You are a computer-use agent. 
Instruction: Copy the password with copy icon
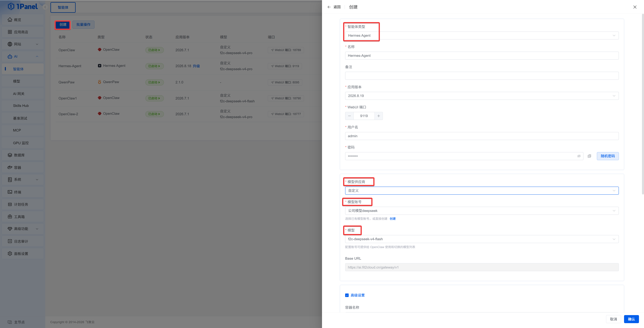pyautogui.click(x=589, y=156)
